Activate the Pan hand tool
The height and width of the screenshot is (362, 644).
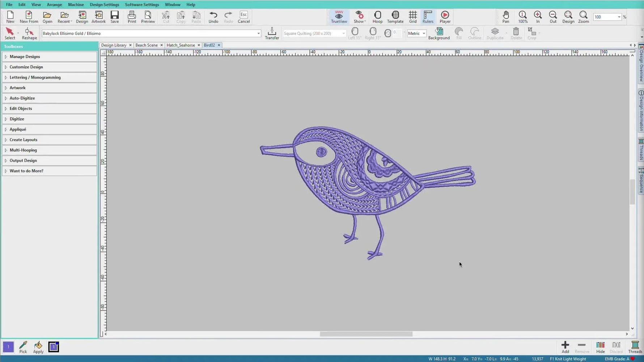pos(506,17)
